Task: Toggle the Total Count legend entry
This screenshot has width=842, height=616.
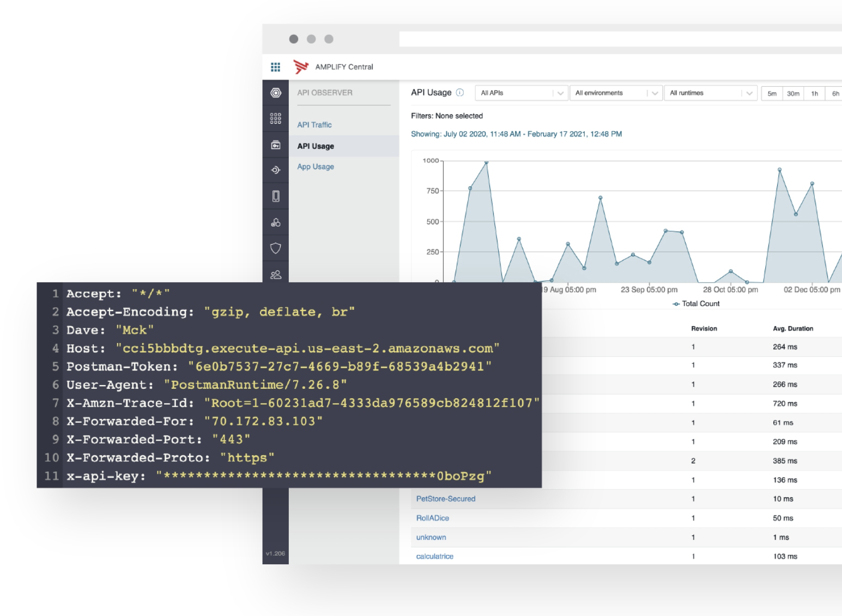Action: (696, 304)
